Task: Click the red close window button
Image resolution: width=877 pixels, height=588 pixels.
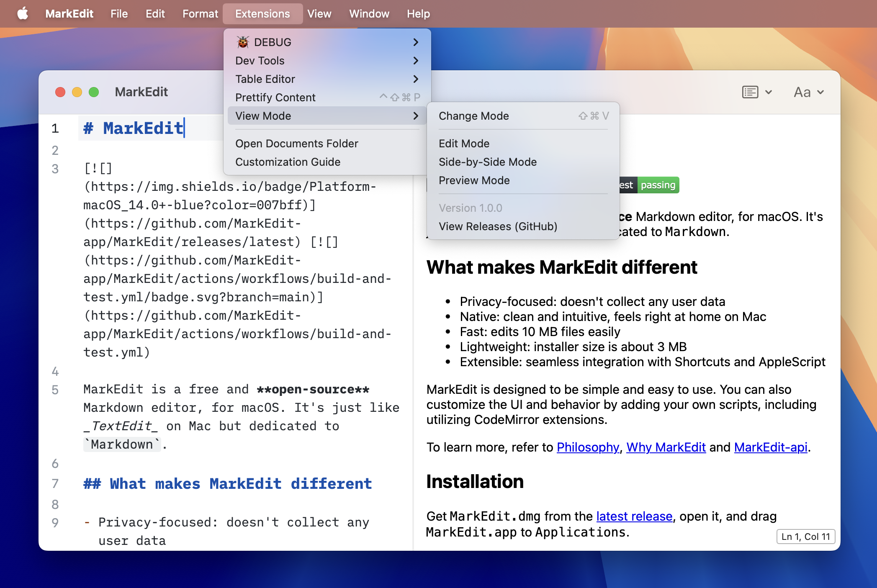Action: coord(60,92)
